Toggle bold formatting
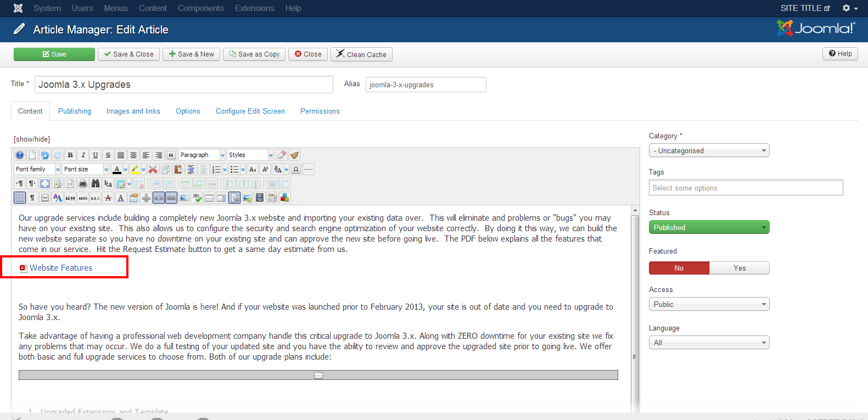This screenshot has width=868, height=420. (x=70, y=155)
